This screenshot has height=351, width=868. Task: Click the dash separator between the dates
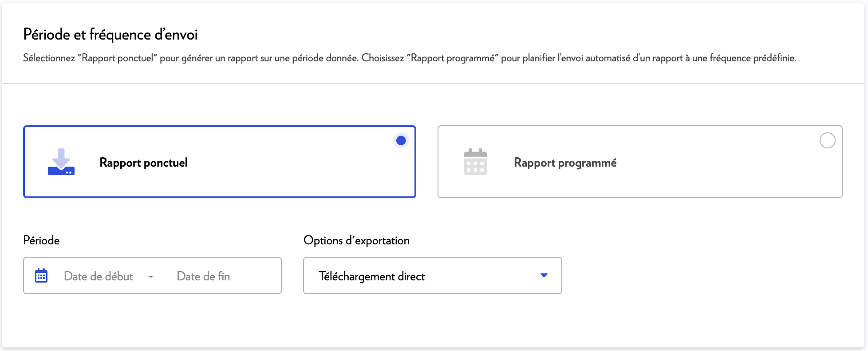[x=151, y=276]
